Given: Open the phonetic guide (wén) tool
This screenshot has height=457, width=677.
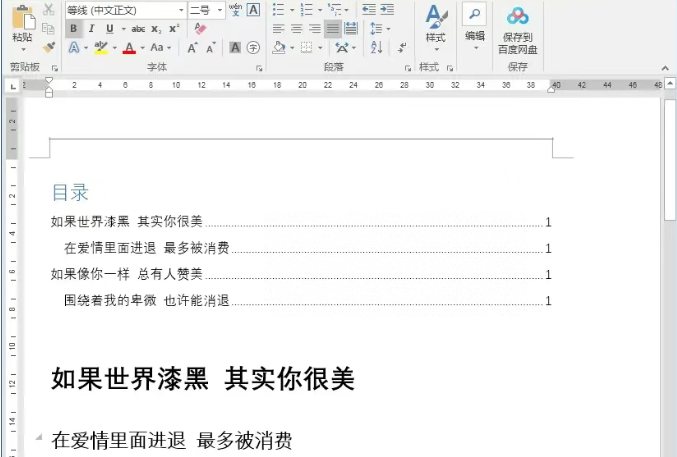Looking at the screenshot, I should (x=235, y=10).
